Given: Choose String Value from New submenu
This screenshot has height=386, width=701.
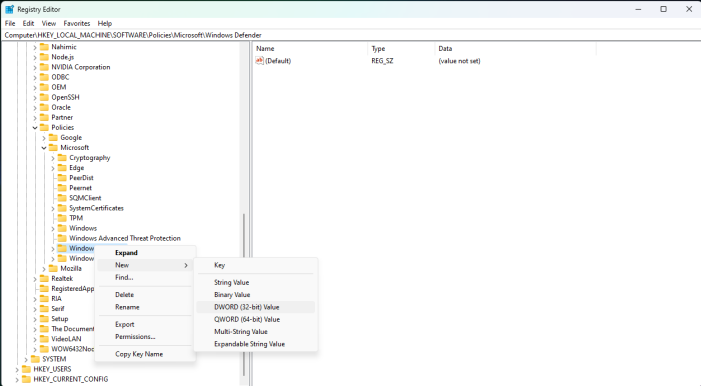Looking at the screenshot, I should [x=255, y=283].
